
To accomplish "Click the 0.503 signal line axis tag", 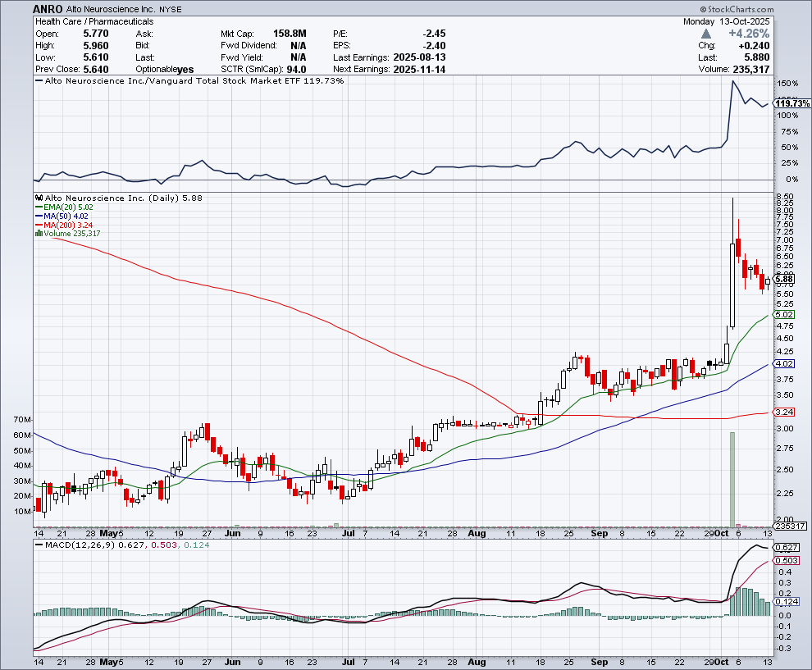I will [x=786, y=561].
